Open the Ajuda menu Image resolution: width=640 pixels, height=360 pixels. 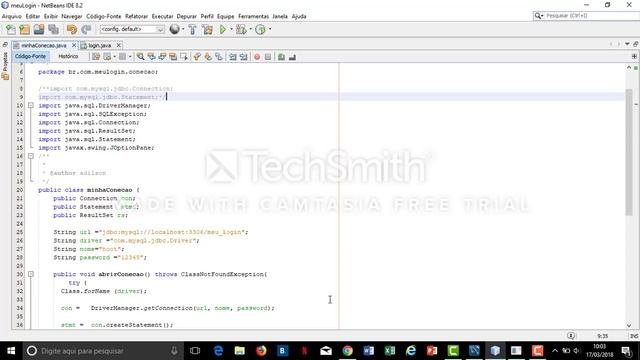pos(299,16)
